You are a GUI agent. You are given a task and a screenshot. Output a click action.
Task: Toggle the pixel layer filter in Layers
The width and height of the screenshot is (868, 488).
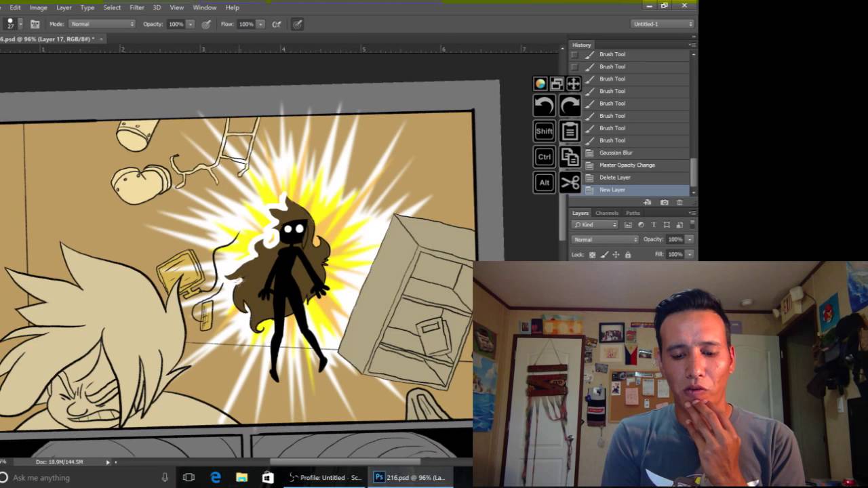[x=628, y=224]
